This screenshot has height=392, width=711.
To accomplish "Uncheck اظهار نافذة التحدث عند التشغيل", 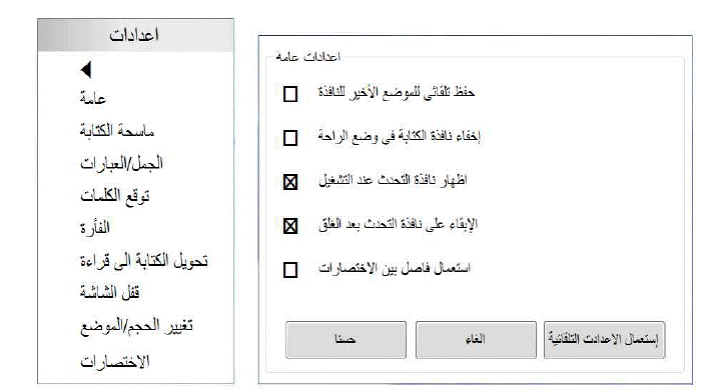I will coord(290,182).
